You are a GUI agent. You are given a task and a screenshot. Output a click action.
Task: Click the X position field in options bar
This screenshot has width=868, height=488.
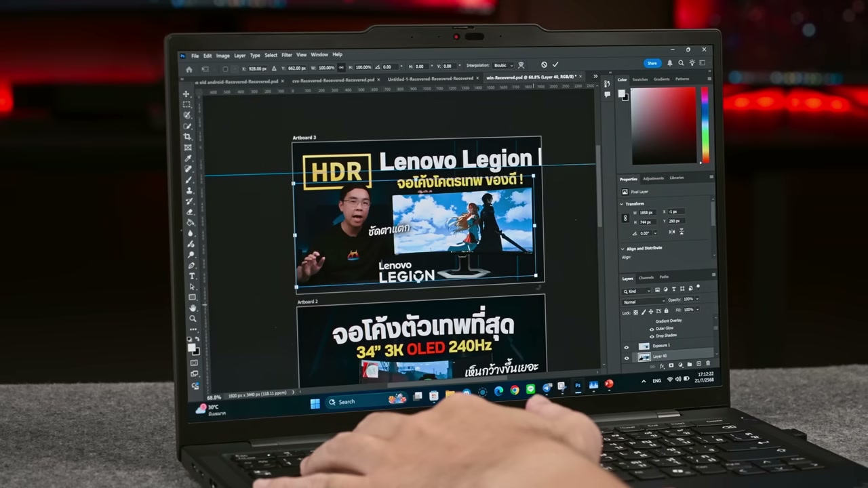click(257, 68)
